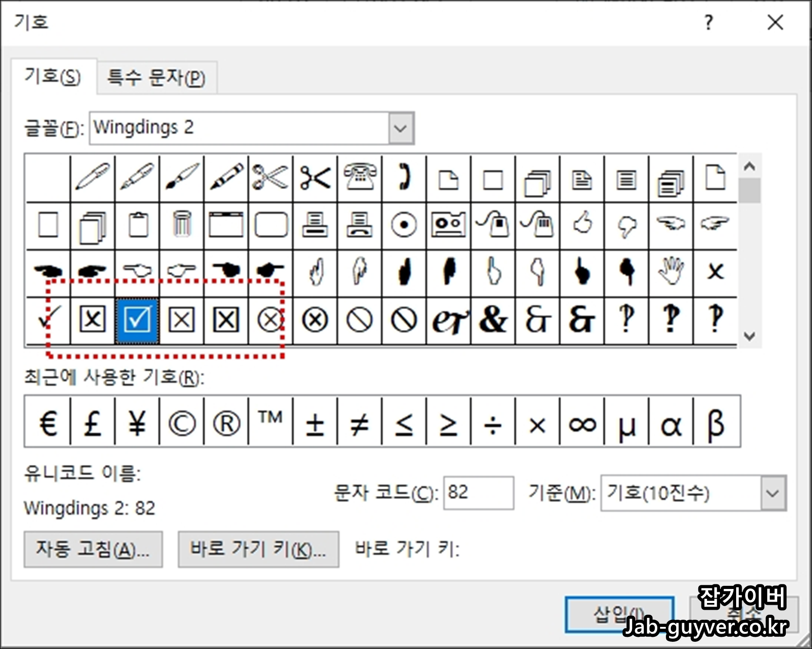Pick the plain check mark symbol

[x=48, y=320]
